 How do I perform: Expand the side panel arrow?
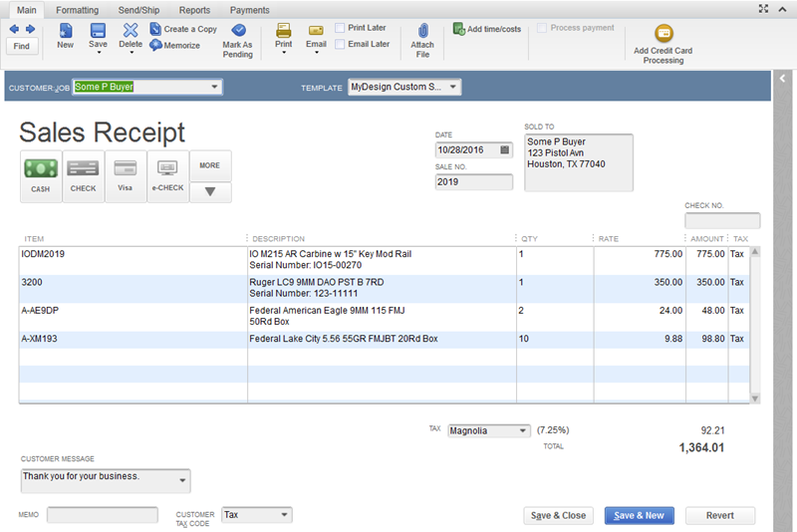click(782, 79)
